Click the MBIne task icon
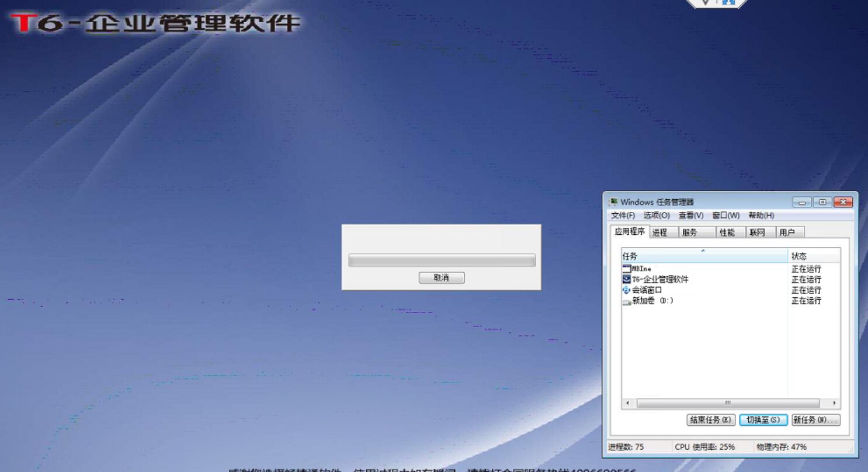The width and height of the screenshot is (868, 472). tap(627, 269)
